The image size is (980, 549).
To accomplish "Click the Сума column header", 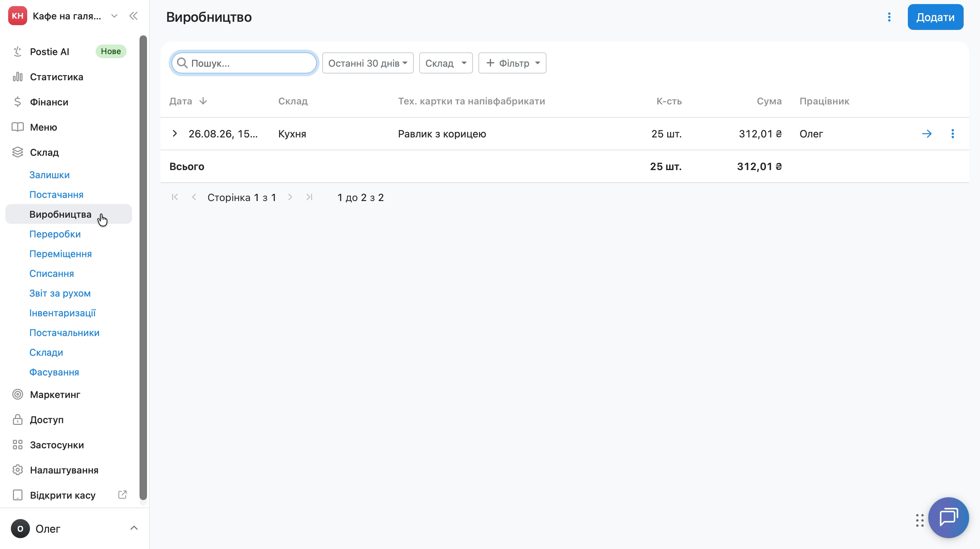I will click(769, 101).
